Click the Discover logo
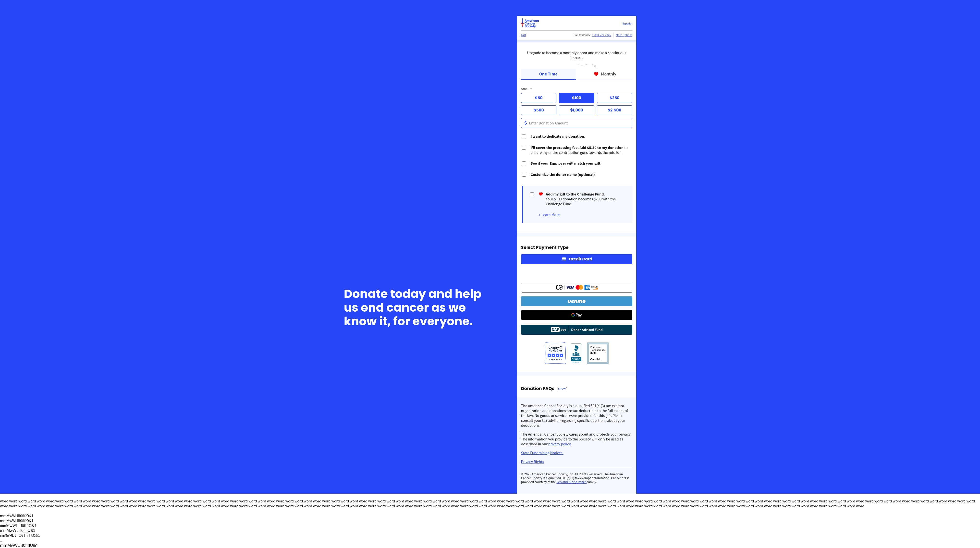This screenshot has height=548, width=980. click(x=594, y=288)
